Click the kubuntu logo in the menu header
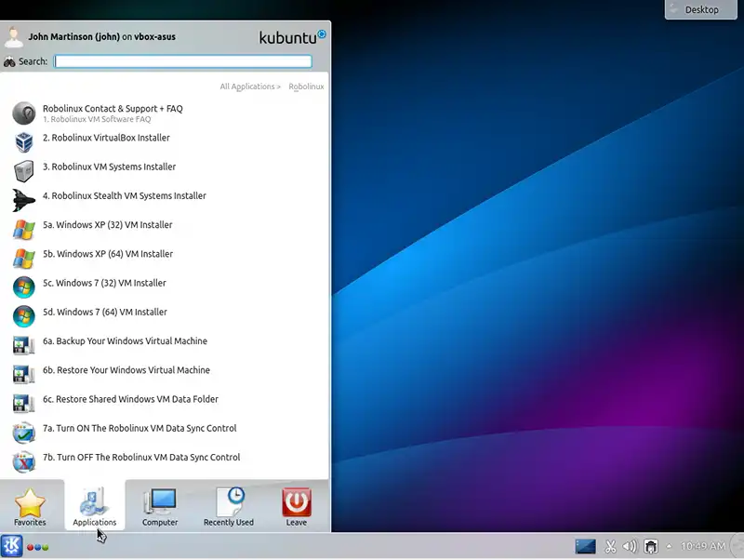The height and width of the screenshot is (560, 744). [x=292, y=37]
